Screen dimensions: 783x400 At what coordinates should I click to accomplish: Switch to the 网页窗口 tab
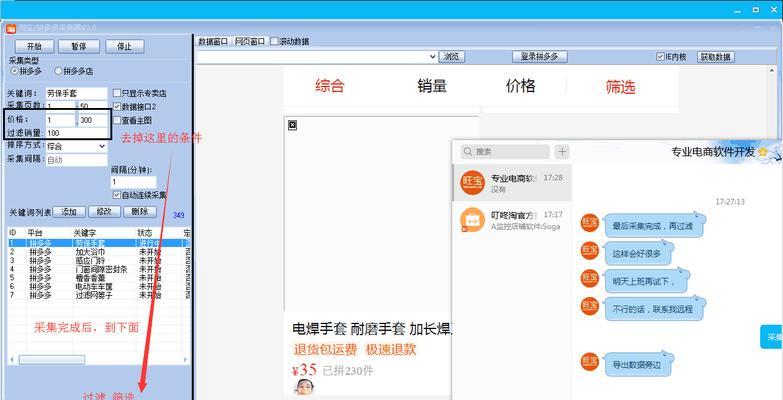tap(250, 41)
